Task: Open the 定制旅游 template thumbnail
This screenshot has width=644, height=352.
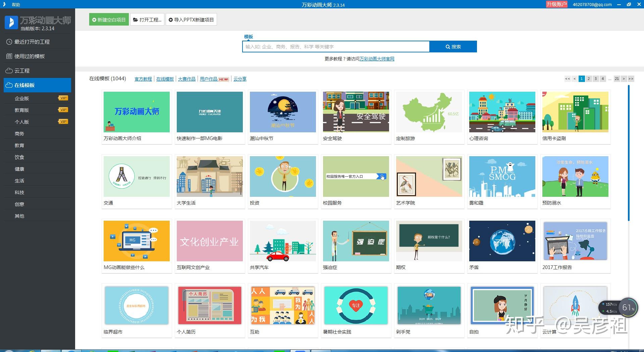Action: point(429,112)
